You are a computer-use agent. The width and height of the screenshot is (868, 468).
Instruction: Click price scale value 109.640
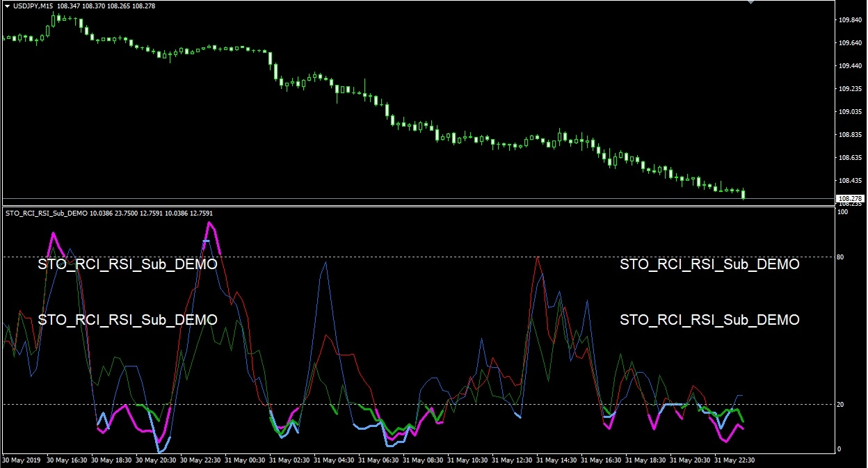[x=851, y=43]
